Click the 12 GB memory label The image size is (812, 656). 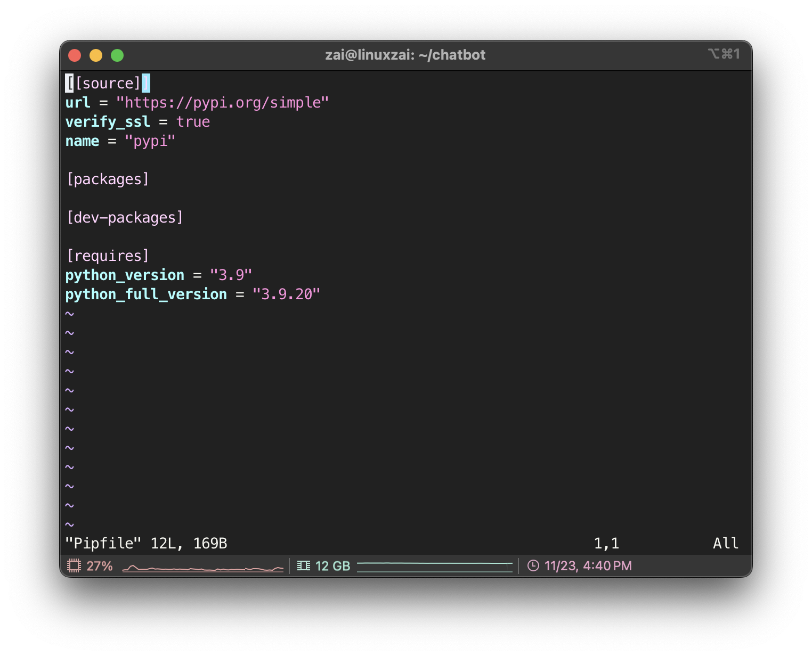click(332, 566)
